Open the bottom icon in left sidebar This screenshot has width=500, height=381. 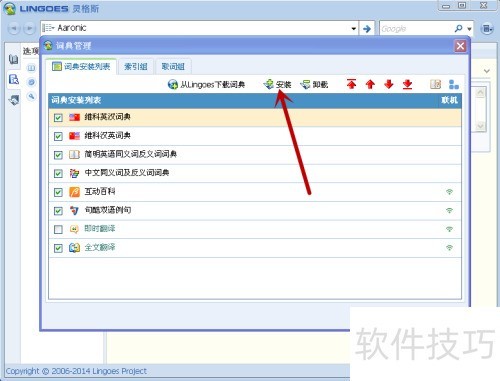point(14,99)
